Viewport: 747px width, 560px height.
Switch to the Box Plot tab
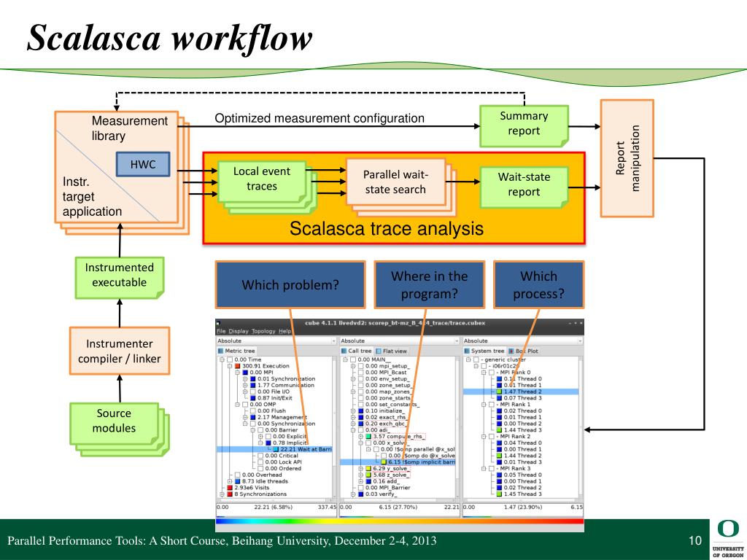[523, 351]
